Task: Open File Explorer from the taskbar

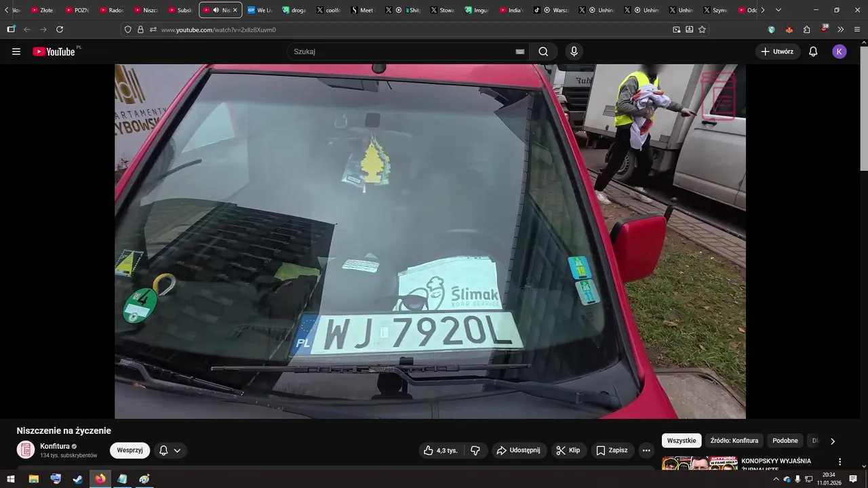Action: pos(33,479)
